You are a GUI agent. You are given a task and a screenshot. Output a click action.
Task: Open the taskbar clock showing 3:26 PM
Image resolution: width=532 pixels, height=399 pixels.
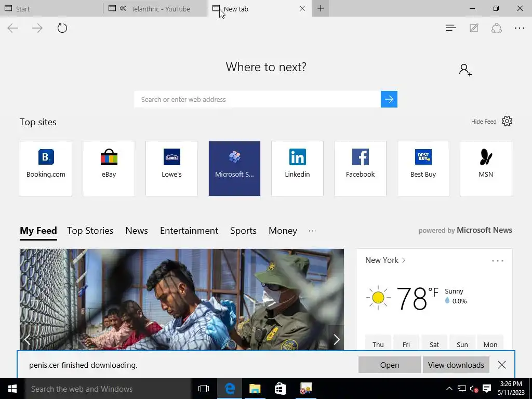(511, 389)
